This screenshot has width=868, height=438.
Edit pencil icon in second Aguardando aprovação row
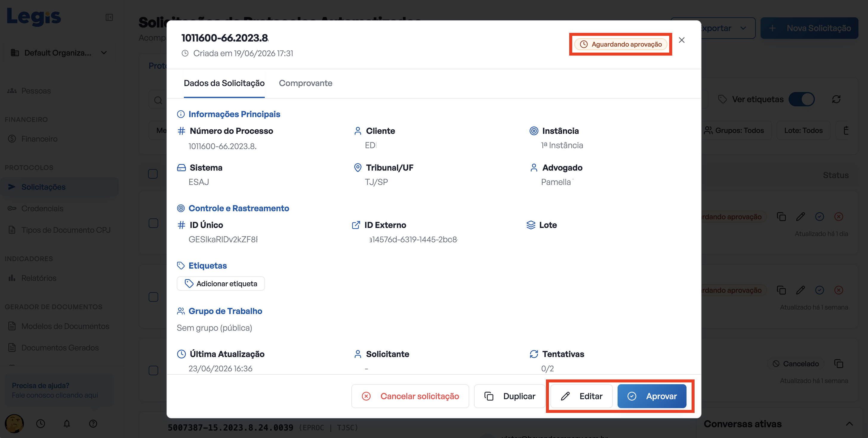tap(800, 290)
